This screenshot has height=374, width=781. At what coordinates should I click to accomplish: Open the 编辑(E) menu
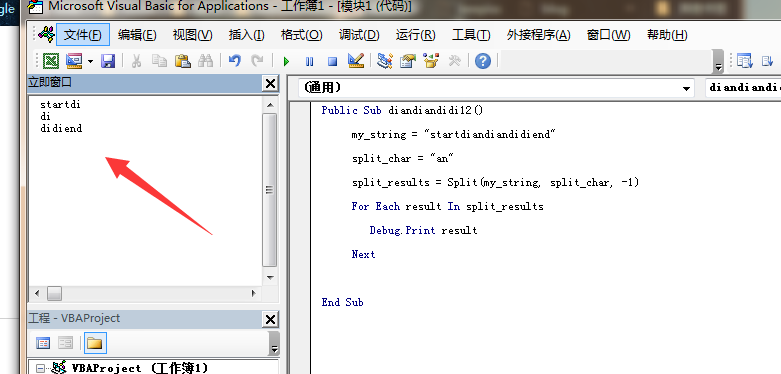(137, 35)
